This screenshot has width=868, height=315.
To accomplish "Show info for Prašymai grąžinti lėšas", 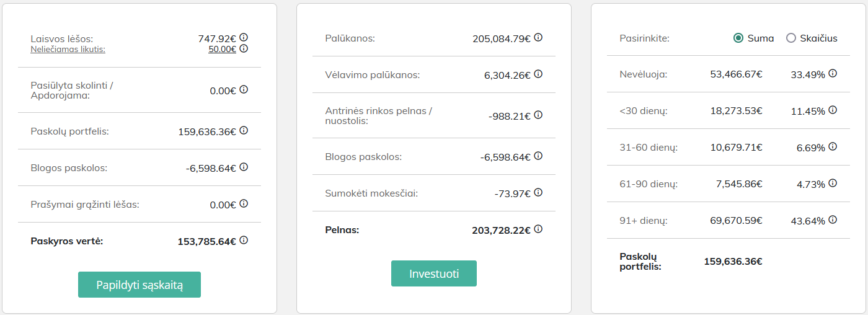I will 244,203.
